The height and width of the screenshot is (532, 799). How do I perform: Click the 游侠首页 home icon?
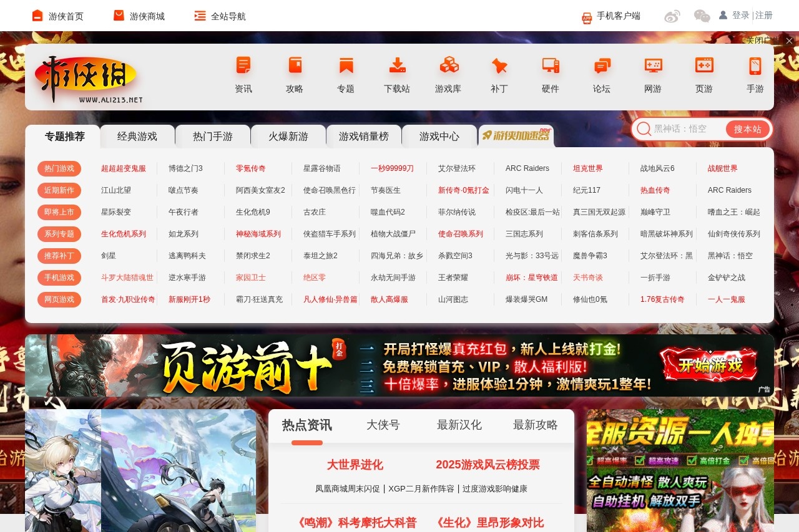click(x=37, y=16)
